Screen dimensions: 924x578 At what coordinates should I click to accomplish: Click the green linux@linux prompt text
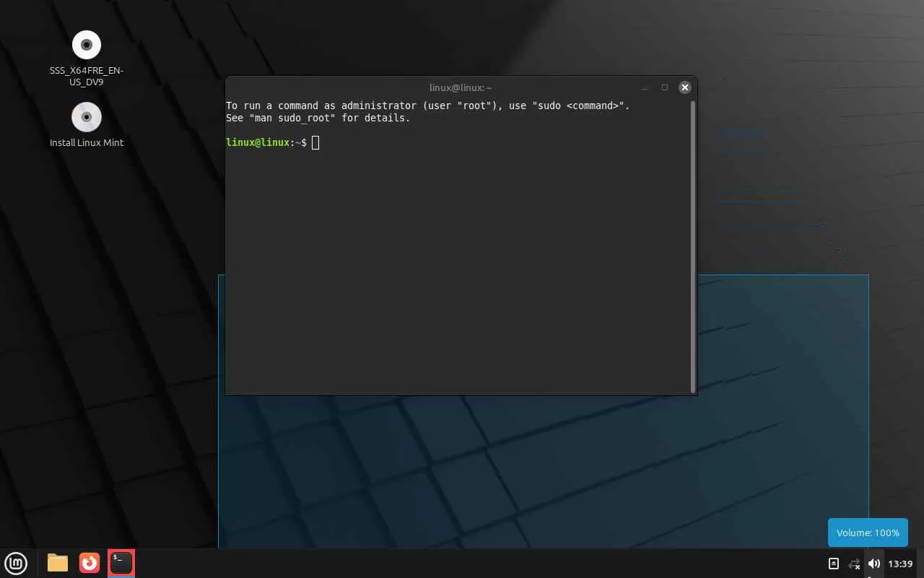258,142
